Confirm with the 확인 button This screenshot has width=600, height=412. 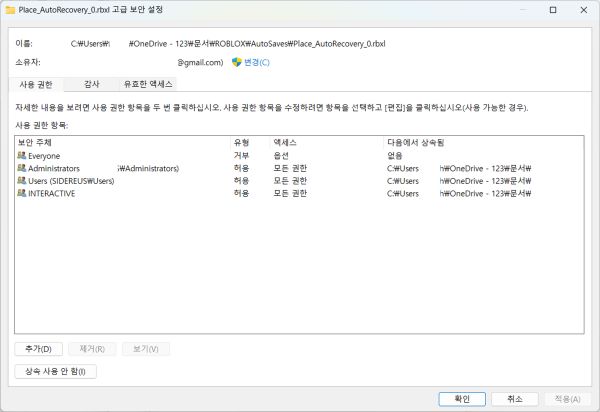point(462,399)
